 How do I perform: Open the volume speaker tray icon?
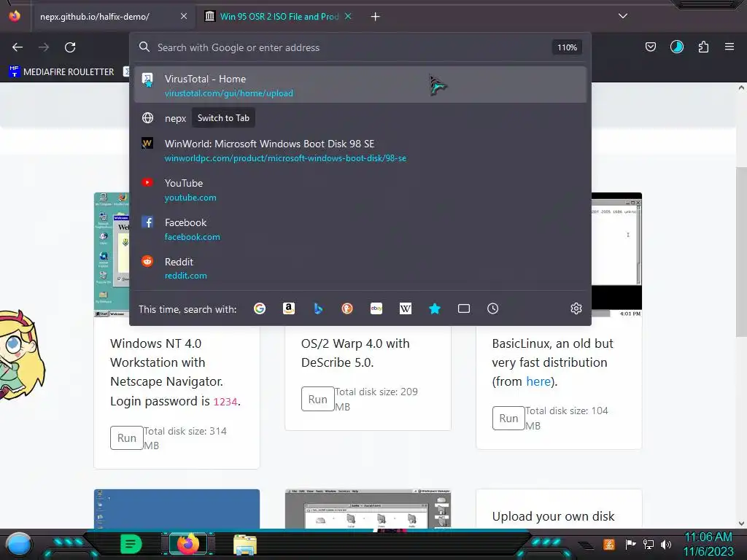666,544
